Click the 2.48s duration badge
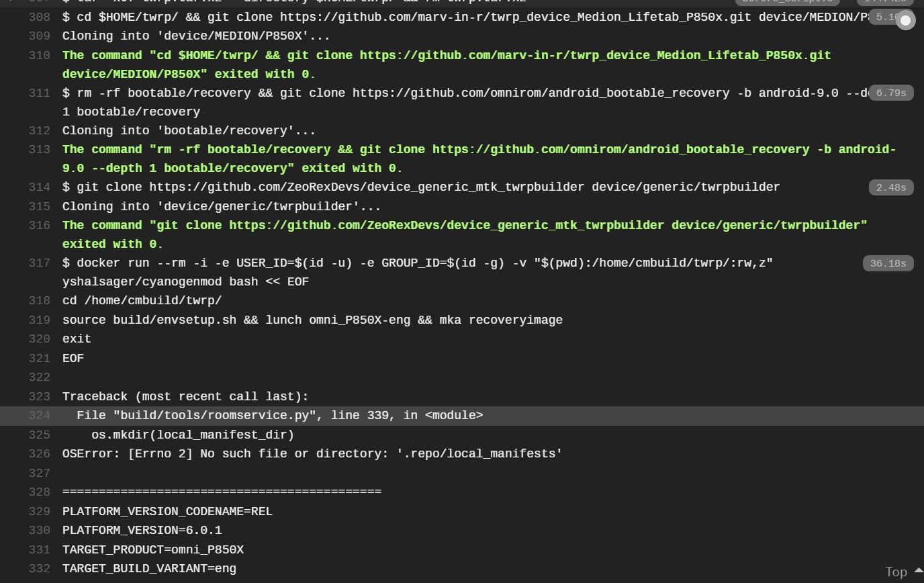The width and height of the screenshot is (924, 583). point(891,187)
